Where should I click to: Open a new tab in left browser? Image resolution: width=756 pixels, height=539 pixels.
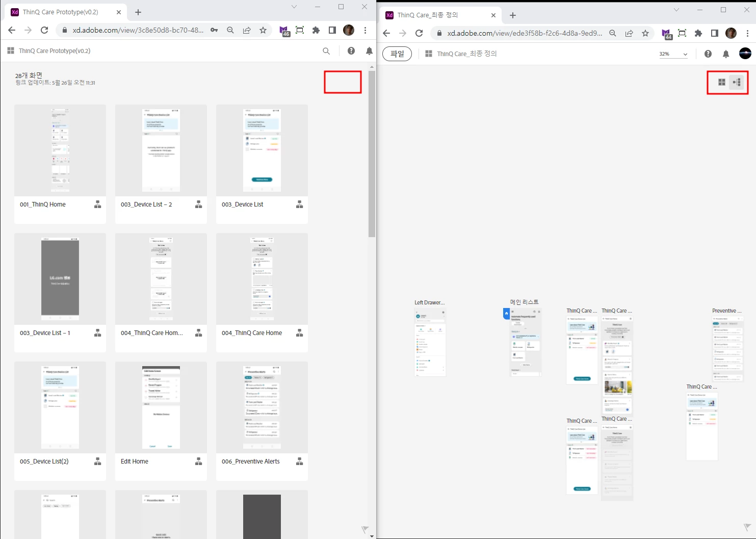click(138, 12)
